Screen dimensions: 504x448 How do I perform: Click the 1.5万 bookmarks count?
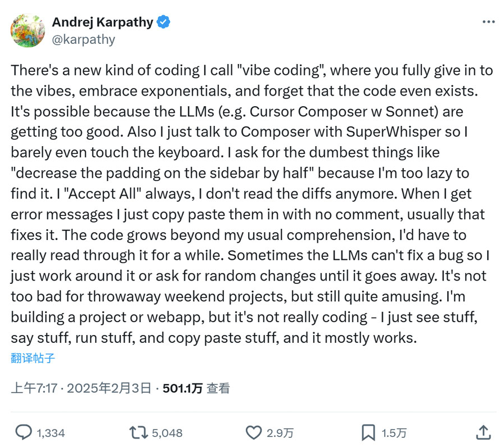pyautogui.click(x=394, y=433)
